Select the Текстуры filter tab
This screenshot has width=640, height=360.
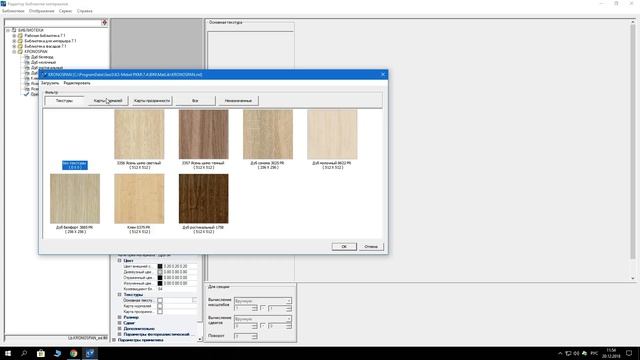64,100
